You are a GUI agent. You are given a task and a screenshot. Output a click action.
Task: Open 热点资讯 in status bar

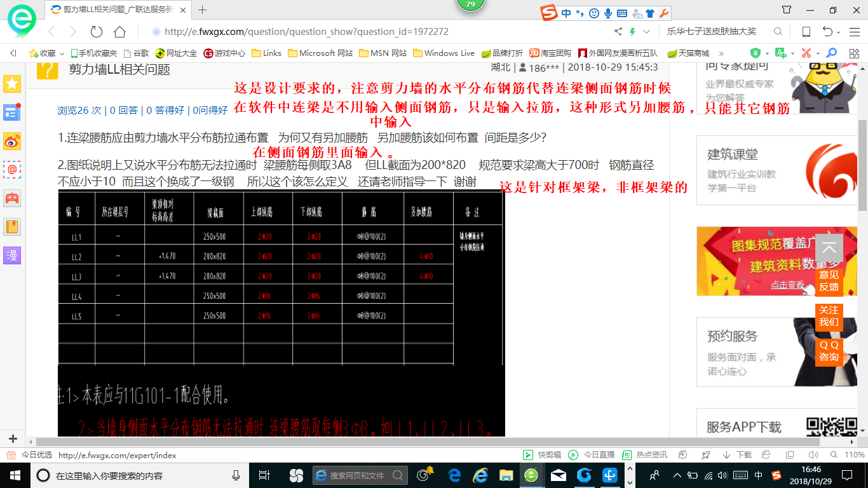tap(644, 455)
